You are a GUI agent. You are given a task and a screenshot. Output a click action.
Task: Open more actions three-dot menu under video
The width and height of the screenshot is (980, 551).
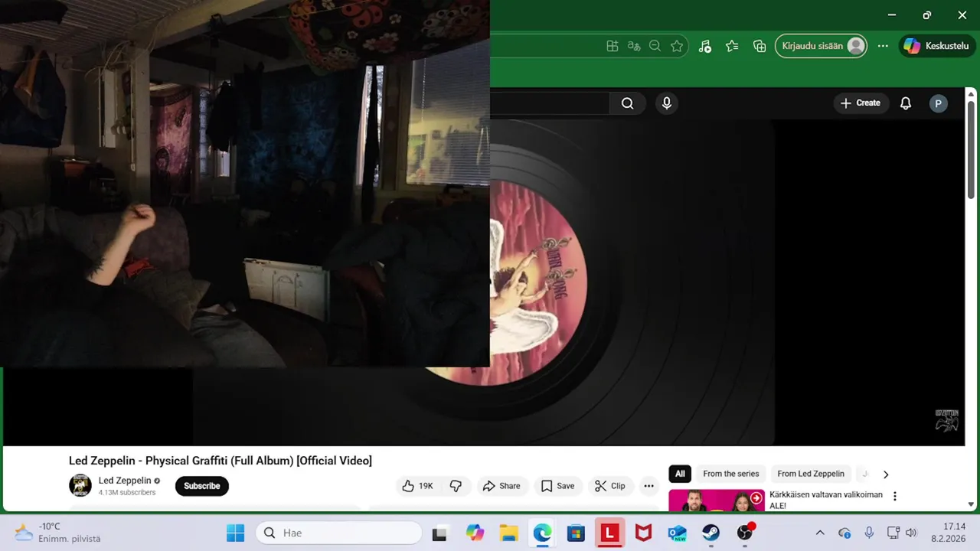[x=649, y=486]
